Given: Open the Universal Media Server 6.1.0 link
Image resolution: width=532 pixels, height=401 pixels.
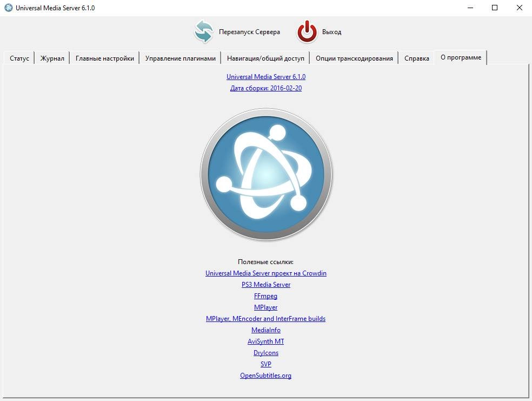Looking at the screenshot, I should (266, 77).
